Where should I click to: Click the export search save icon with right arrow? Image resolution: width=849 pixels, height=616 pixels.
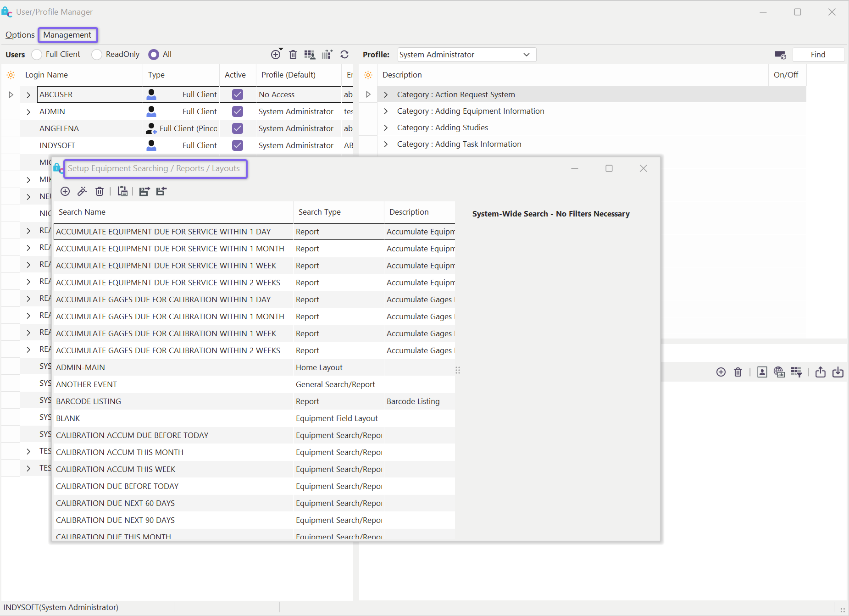[x=144, y=191]
